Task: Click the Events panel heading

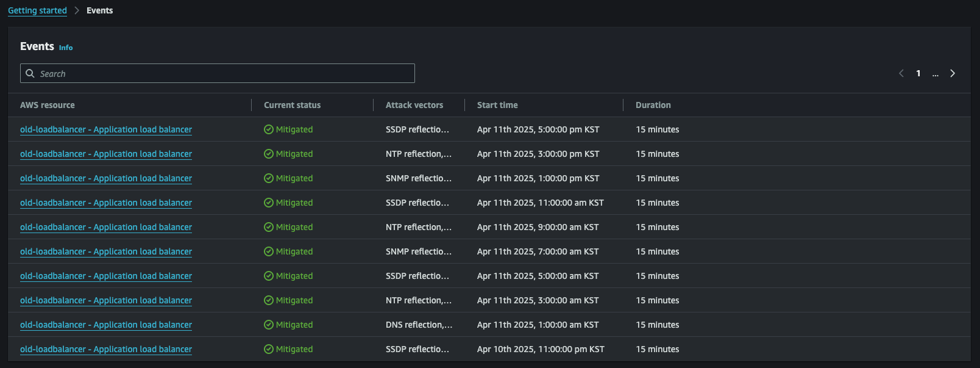Action: pyautogui.click(x=37, y=46)
